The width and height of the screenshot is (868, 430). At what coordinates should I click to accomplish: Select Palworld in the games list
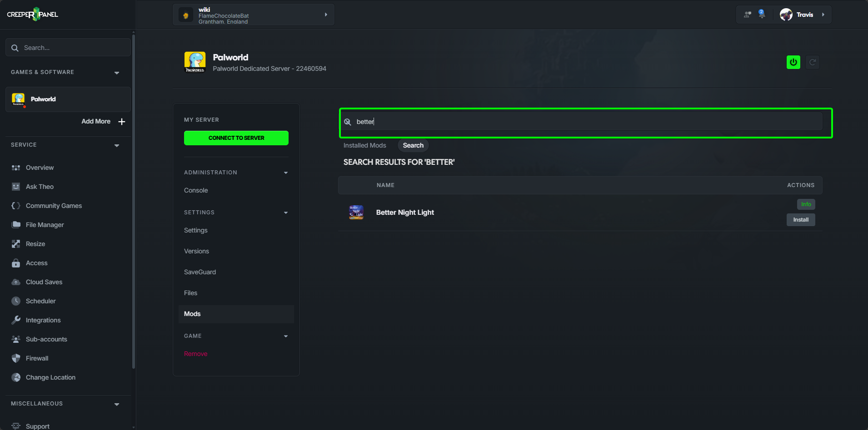68,99
